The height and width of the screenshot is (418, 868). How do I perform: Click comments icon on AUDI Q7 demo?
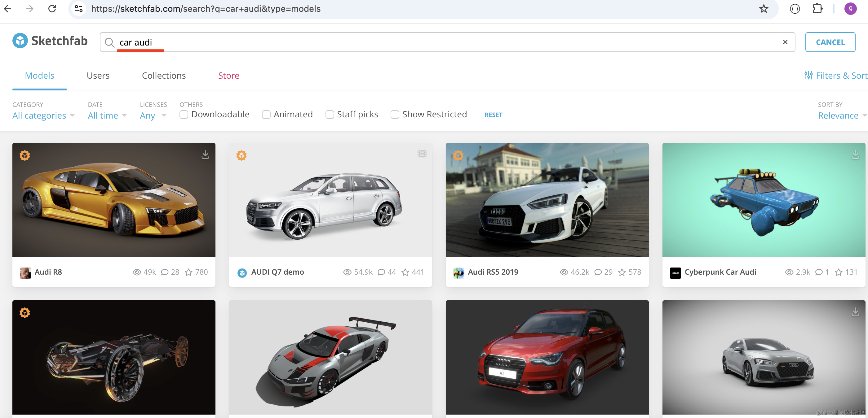(x=381, y=272)
